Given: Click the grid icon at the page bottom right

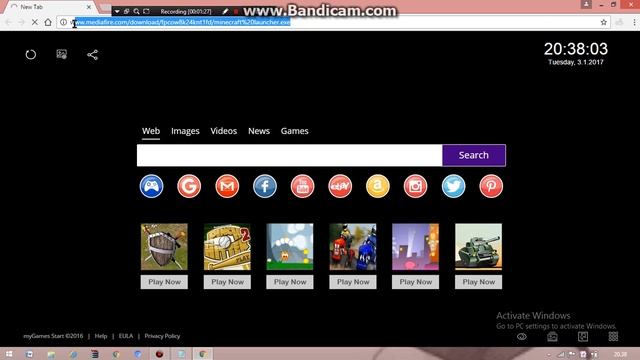Looking at the screenshot, I should click(x=613, y=336).
